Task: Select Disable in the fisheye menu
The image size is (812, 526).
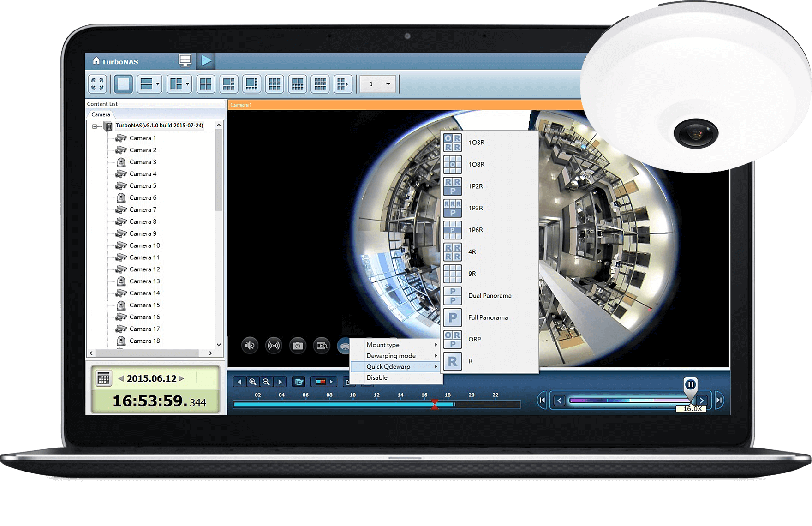Action: 377,377
